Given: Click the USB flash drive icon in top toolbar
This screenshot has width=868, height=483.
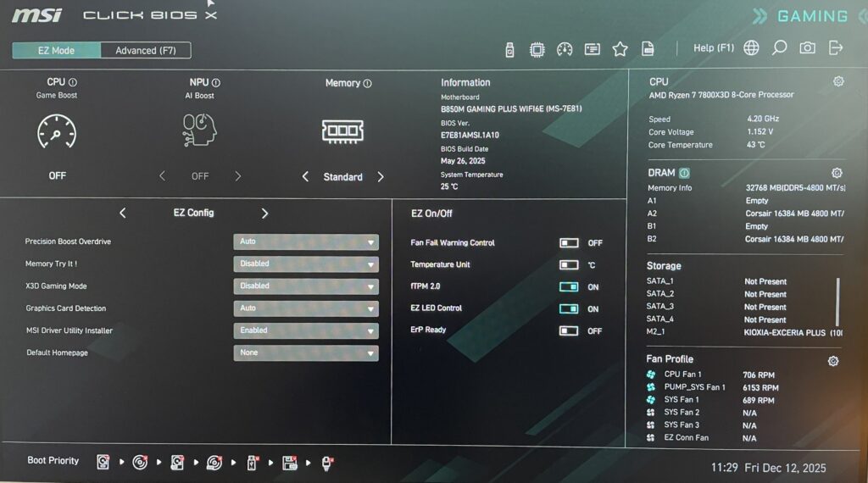Looking at the screenshot, I should point(509,49).
